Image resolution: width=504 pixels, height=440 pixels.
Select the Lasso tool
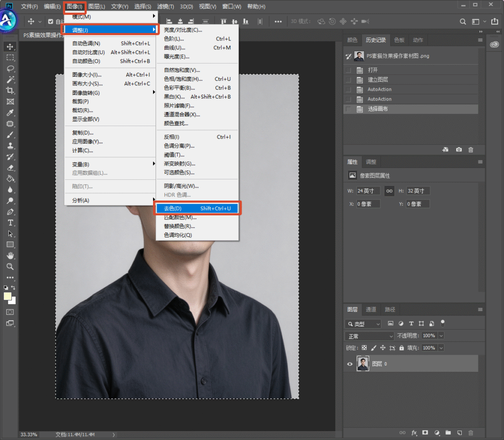click(10, 68)
